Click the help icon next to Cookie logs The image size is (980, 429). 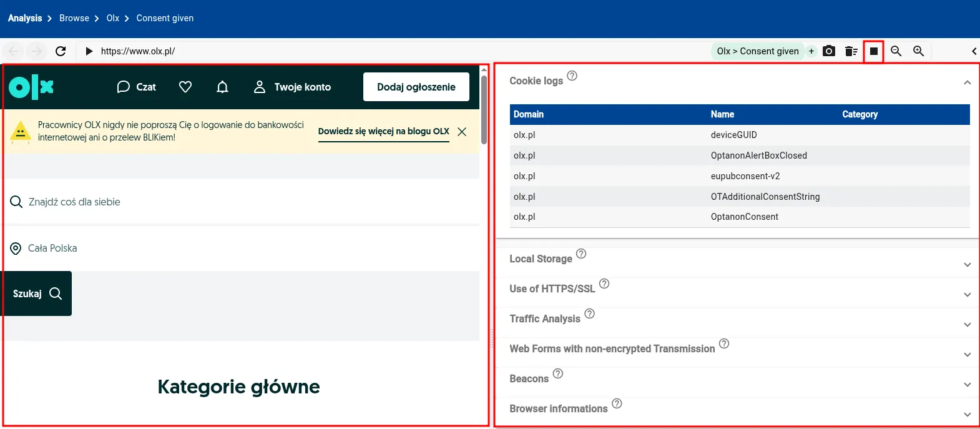(x=572, y=76)
